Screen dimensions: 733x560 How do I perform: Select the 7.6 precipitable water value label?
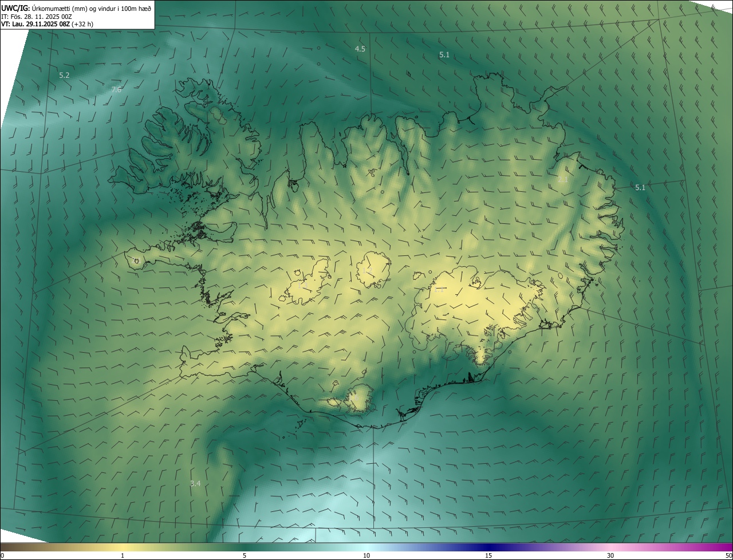pyautogui.click(x=116, y=89)
